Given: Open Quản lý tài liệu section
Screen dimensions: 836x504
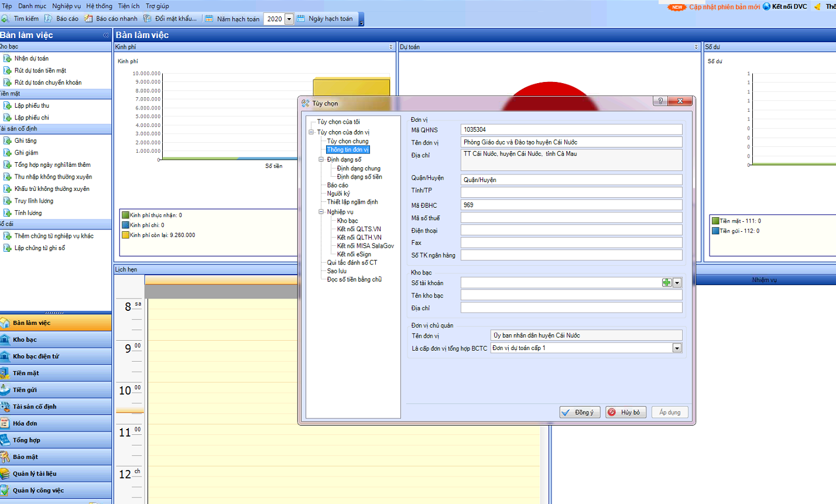Looking at the screenshot, I should [x=56, y=474].
